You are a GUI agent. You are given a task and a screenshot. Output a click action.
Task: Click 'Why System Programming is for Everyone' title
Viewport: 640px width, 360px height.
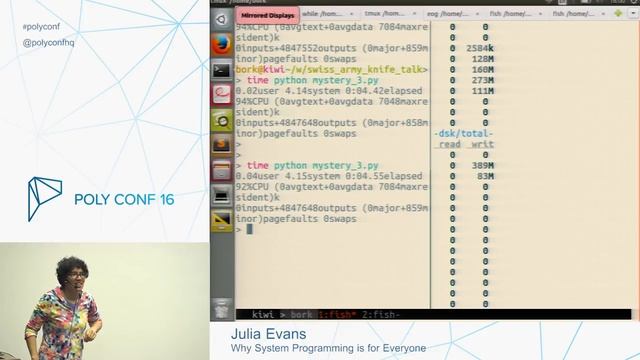tap(329, 348)
